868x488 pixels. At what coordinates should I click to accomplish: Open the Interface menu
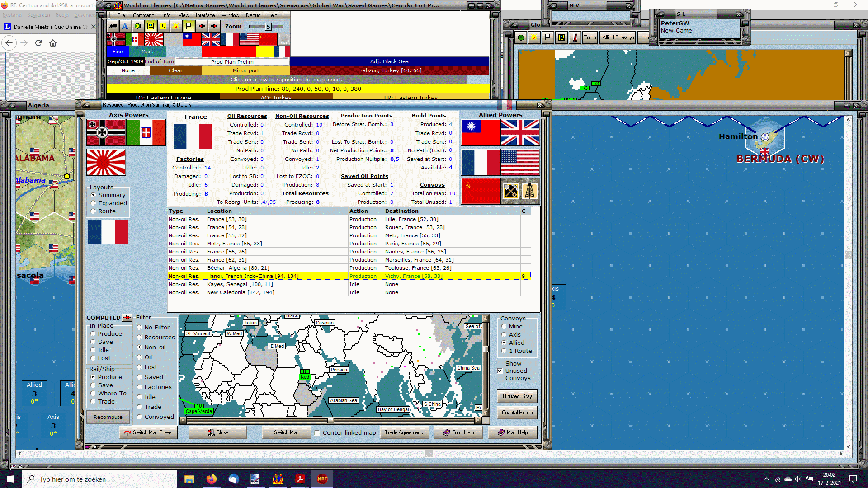[205, 15]
